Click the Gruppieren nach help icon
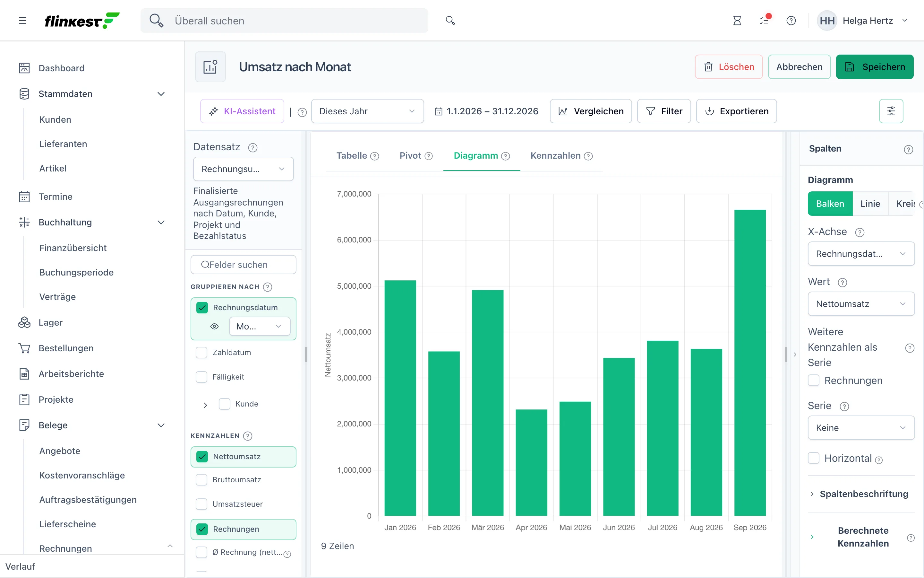This screenshot has width=924, height=578. tap(268, 287)
